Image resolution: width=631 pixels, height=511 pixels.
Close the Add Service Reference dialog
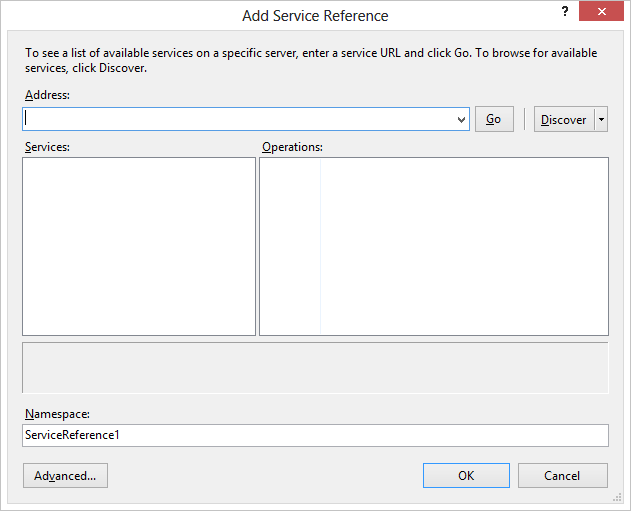601,11
